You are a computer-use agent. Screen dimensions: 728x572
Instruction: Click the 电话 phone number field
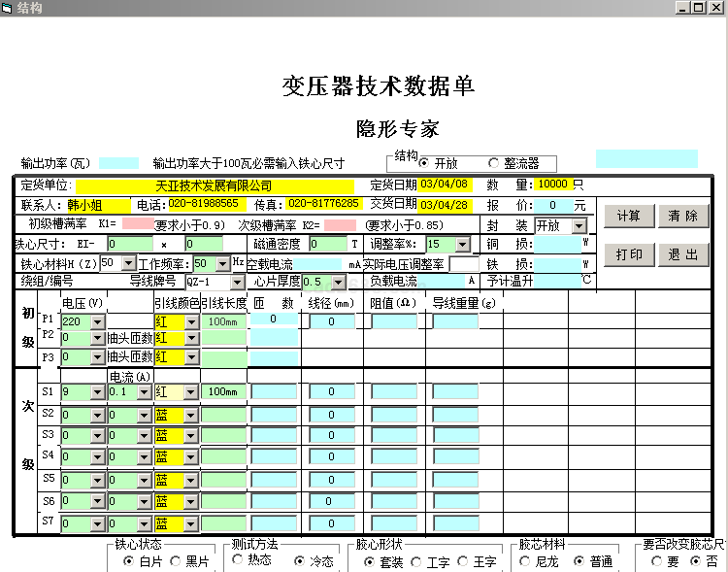pyautogui.click(x=203, y=205)
